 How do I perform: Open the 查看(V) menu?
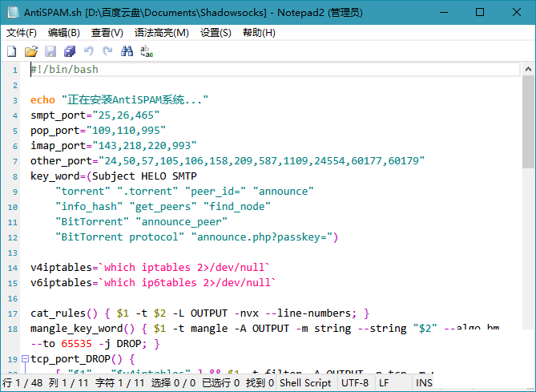[107, 33]
